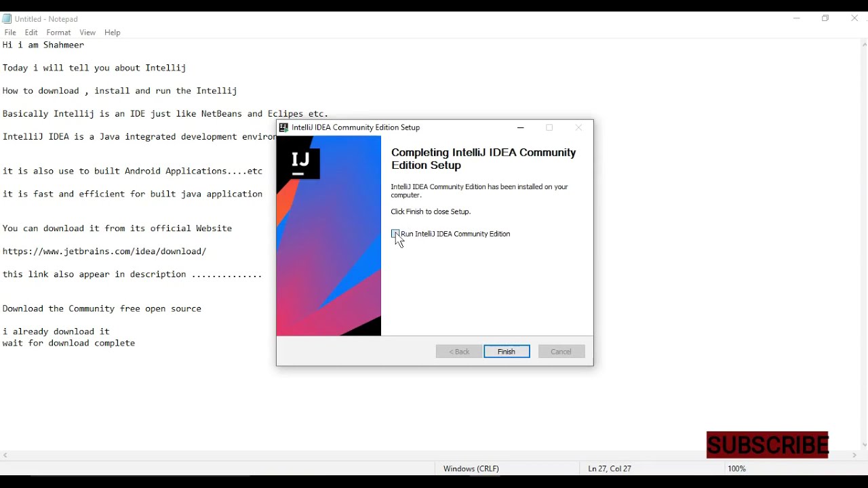Click 'it is also use to built Android' line
Screen dimensions: 868x488
(x=133, y=171)
